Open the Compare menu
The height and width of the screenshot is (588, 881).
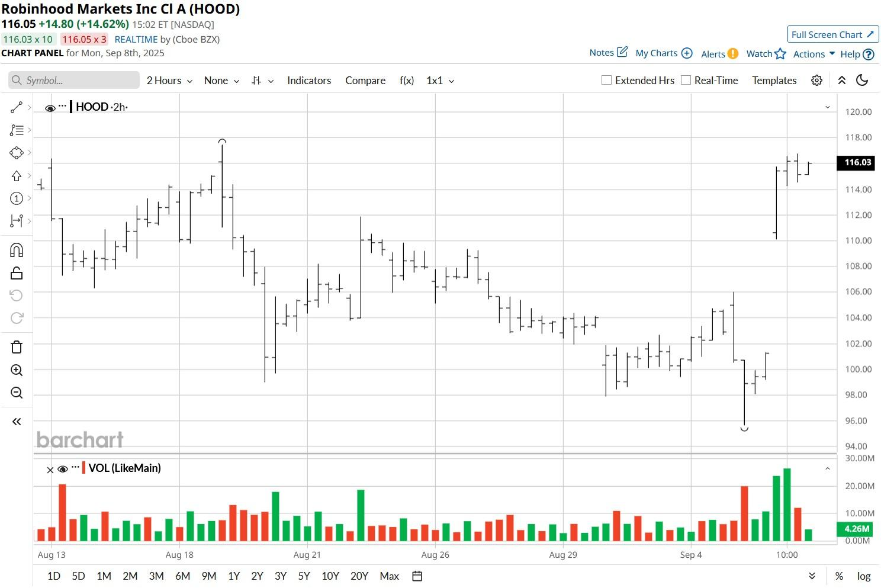[x=365, y=81]
